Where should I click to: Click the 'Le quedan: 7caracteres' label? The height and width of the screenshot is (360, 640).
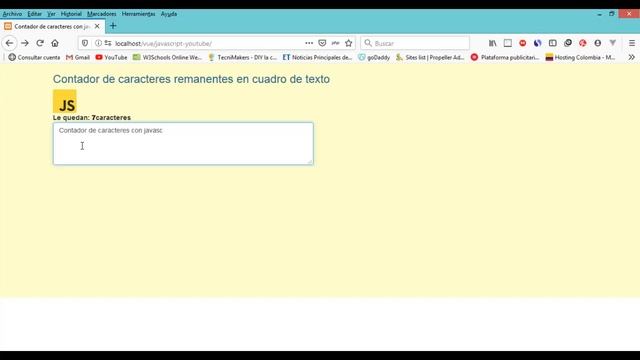pyautogui.click(x=92, y=118)
